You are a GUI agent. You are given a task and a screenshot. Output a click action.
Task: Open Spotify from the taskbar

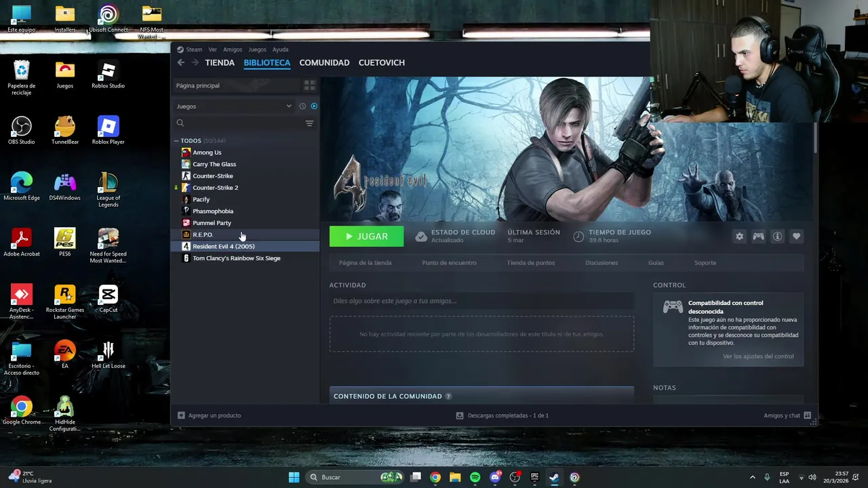coord(475,477)
